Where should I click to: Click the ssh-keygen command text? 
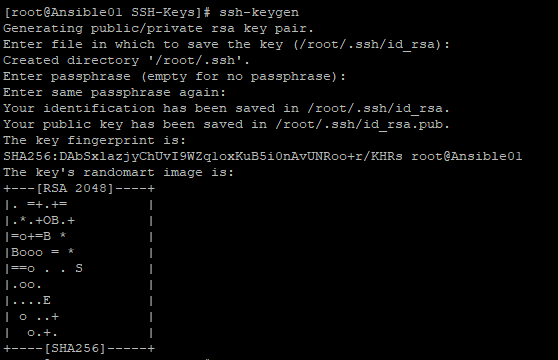tap(259, 12)
